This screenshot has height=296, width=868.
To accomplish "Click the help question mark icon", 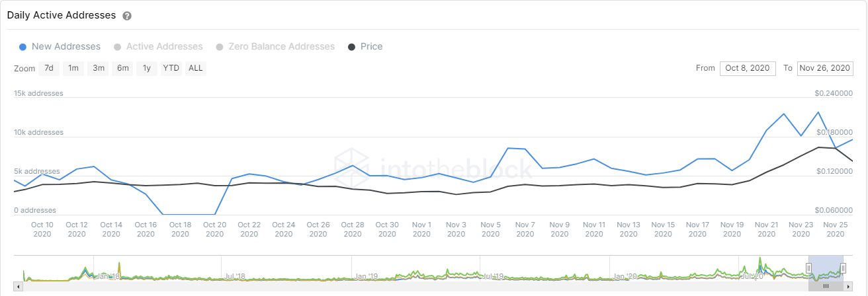I will [x=127, y=16].
